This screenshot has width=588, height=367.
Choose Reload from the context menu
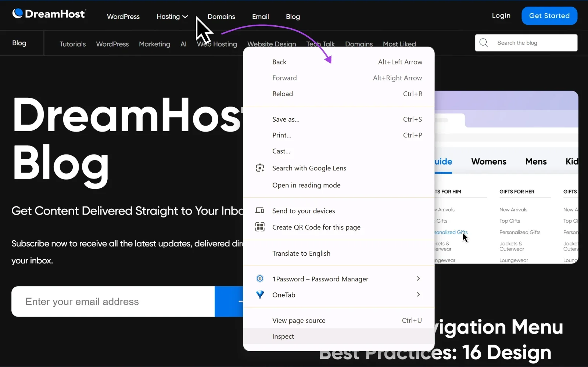click(x=338, y=94)
